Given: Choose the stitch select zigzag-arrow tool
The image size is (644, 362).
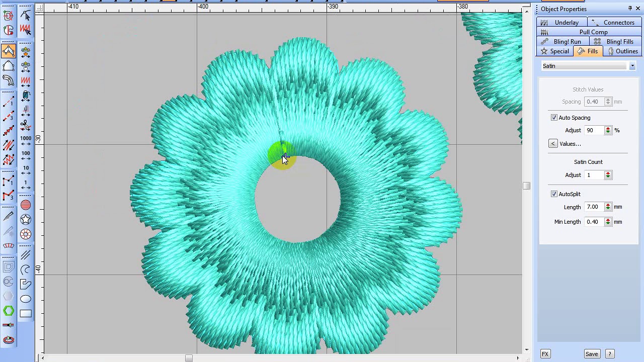Looking at the screenshot, I should click(x=26, y=29).
